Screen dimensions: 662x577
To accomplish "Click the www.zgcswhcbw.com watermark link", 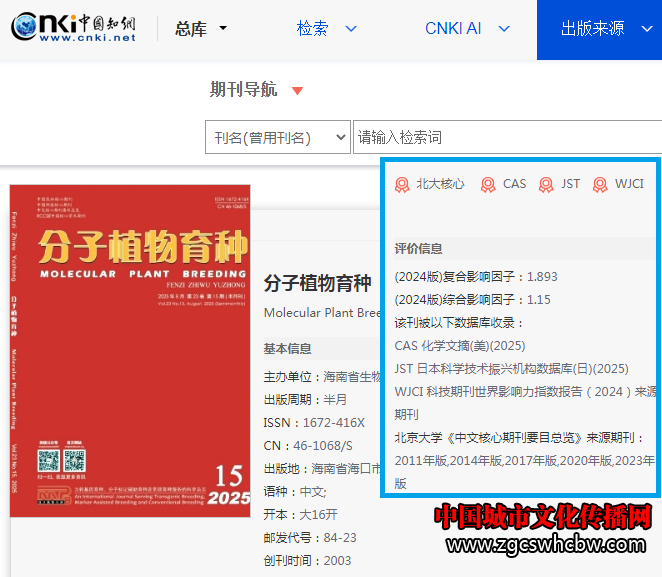I will (547, 546).
